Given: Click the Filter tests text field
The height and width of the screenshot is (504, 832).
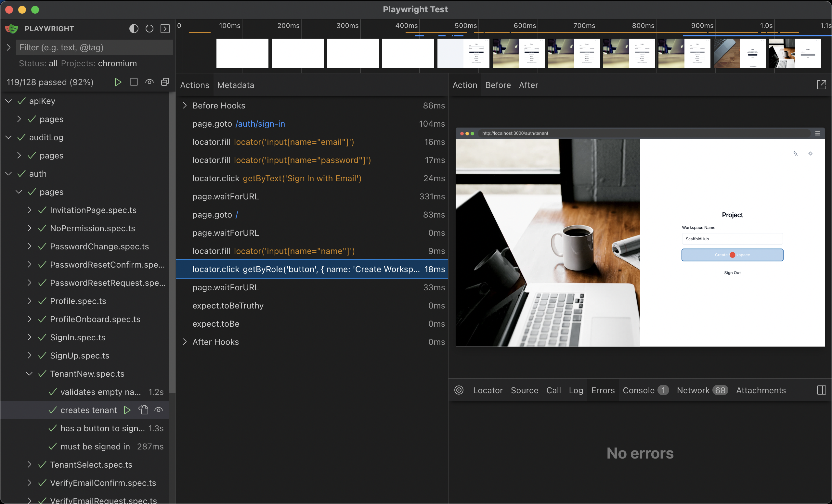Looking at the screenshot, I should [95, 47].
